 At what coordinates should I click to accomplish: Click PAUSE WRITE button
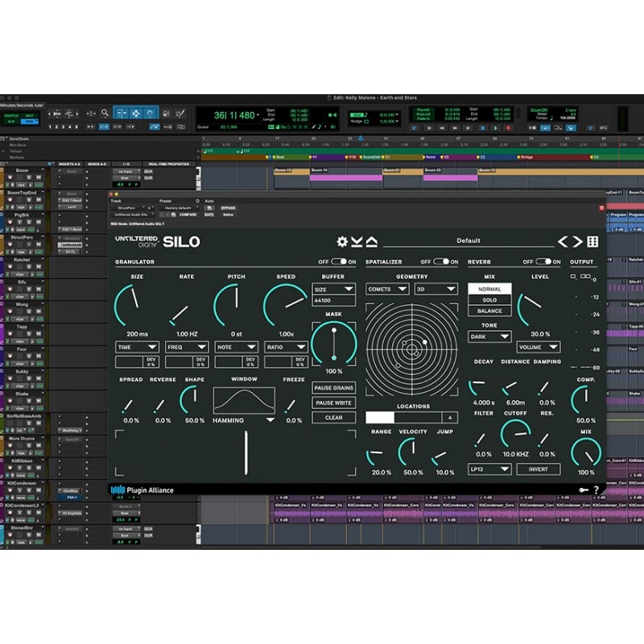pos(333,403)
